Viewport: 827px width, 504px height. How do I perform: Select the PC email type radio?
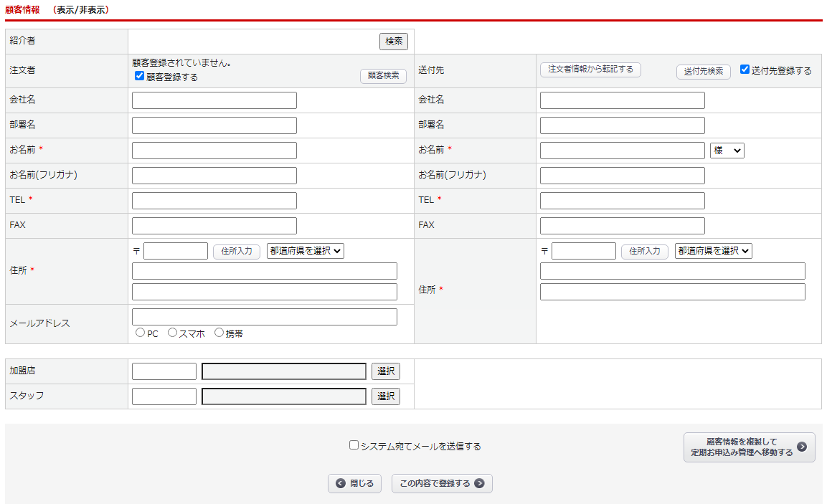click(140, 333)
